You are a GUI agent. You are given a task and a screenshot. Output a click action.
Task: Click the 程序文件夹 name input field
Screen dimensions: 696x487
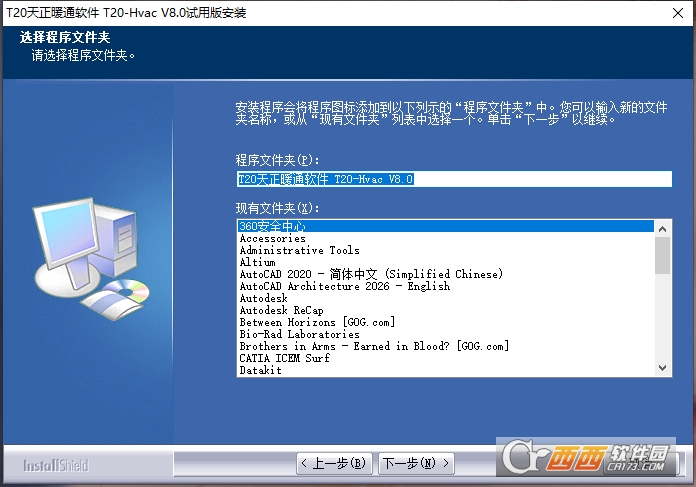(454, 179)
